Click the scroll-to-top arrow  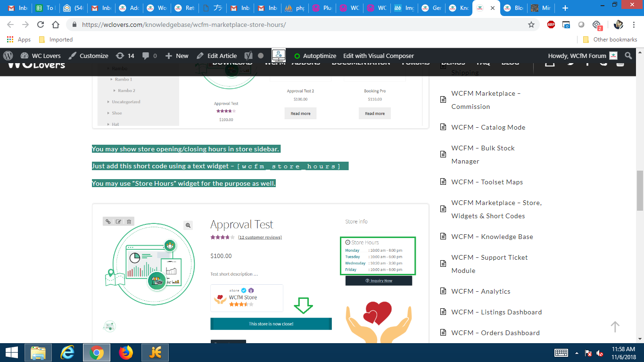[615, 327]
